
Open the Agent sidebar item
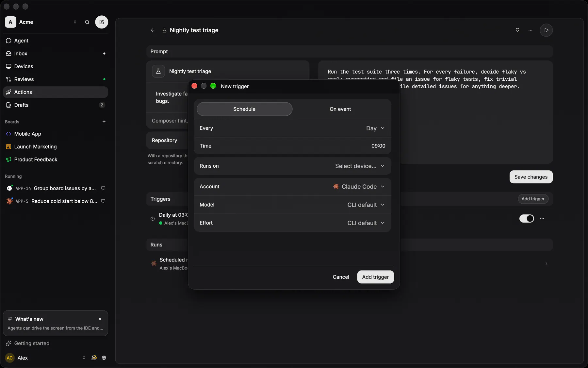[x=56, y=41]
